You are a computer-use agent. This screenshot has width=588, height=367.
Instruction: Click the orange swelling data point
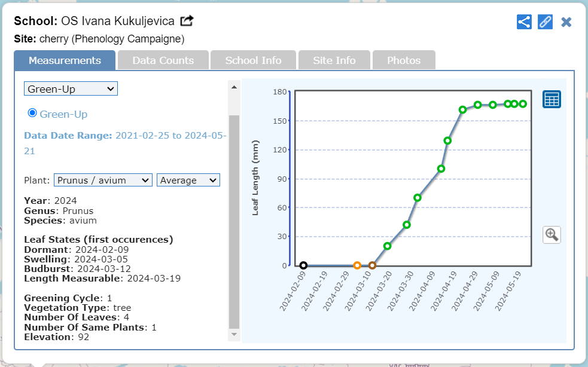[357, 265]
